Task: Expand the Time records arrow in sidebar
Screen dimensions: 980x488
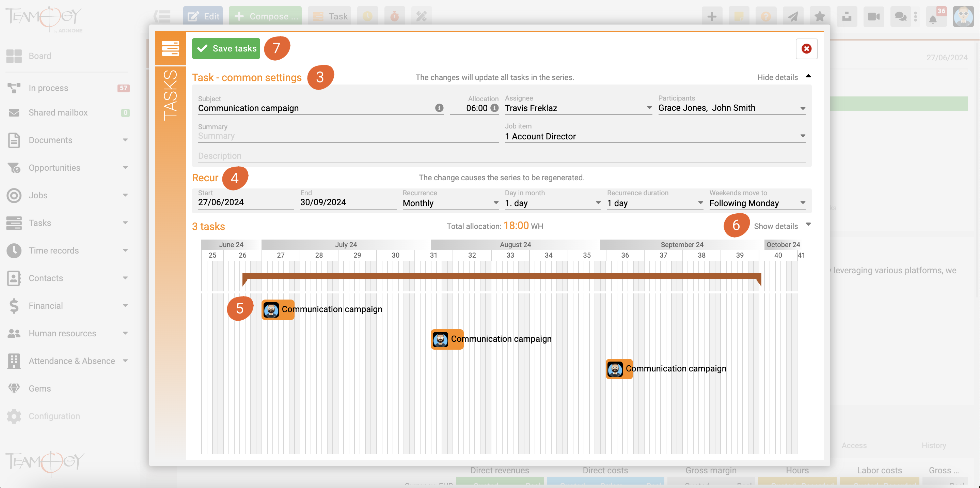Action: pos(125,250)
